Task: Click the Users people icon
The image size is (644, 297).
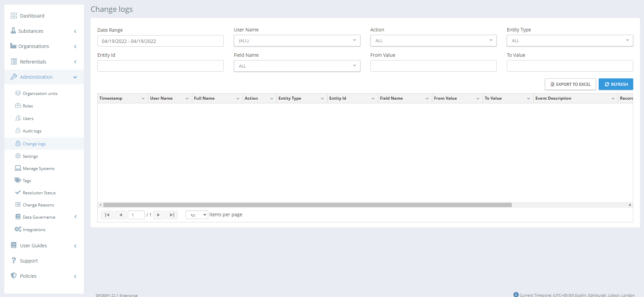Action: (x=18, y=118)
